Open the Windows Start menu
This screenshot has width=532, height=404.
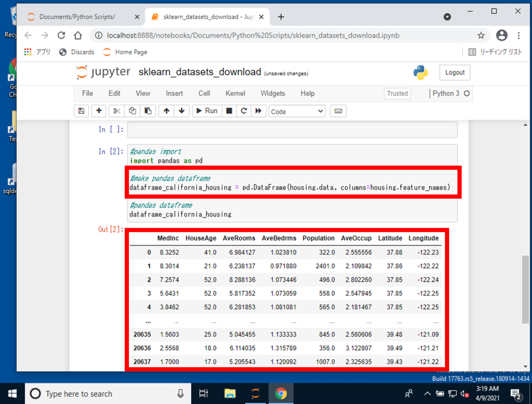12,393
